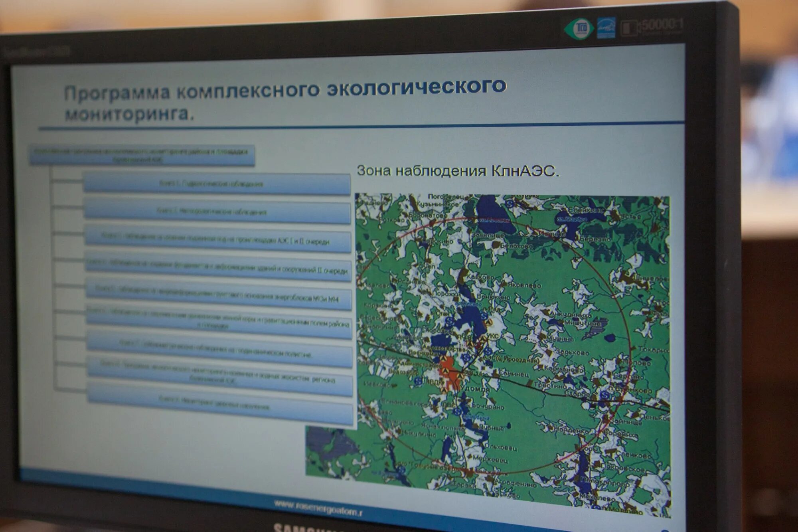Click box mentioning 'гравитационным полем района'

[x=219, y=323]
